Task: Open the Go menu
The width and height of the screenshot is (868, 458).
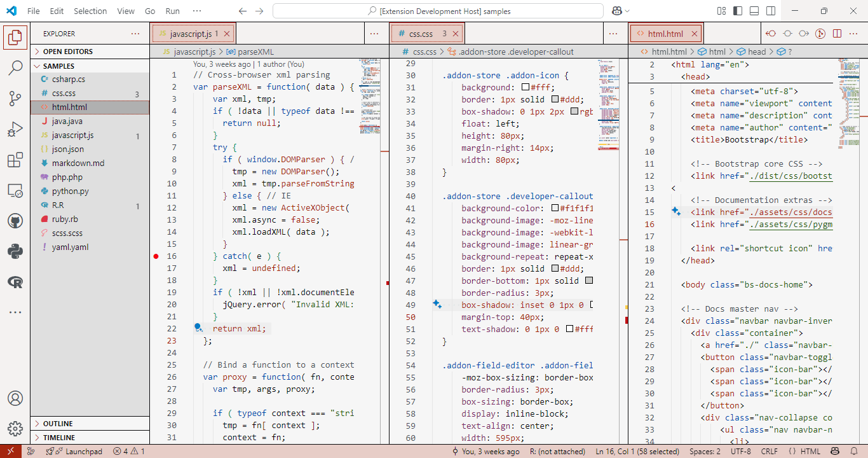Action: click(x=150, y=11)
